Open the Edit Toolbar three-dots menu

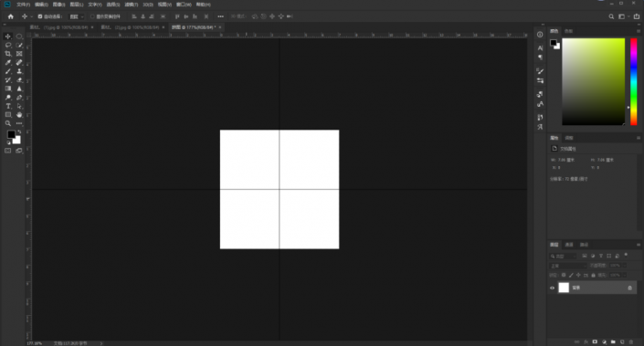[x=19, y=123]
